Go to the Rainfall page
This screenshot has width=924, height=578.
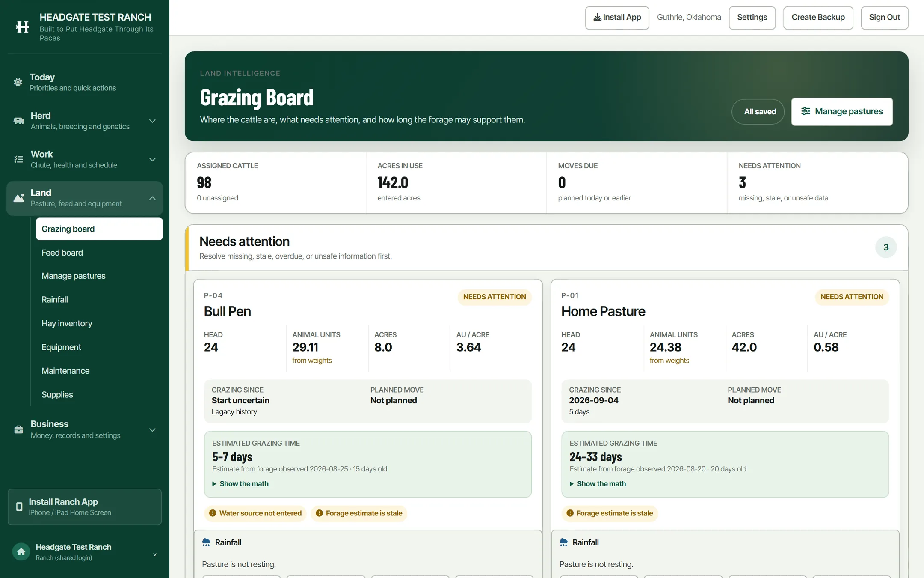pos(99,300)
